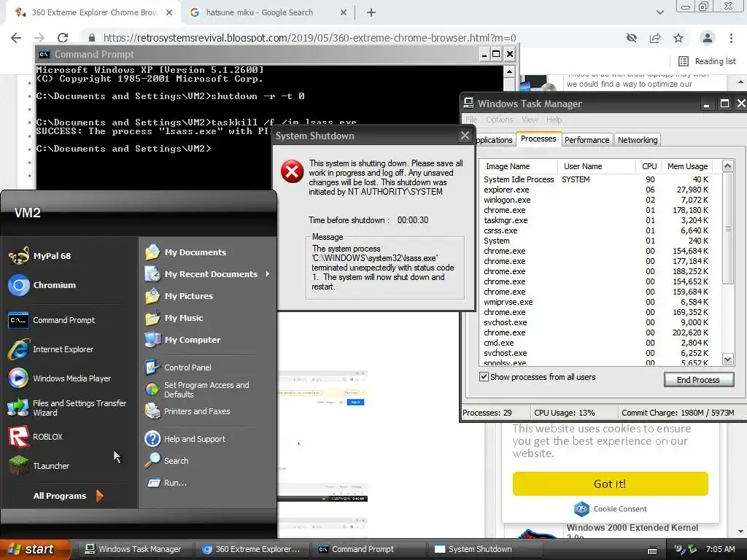
Task: Open My Documents folder
Action: click(185, 252)
